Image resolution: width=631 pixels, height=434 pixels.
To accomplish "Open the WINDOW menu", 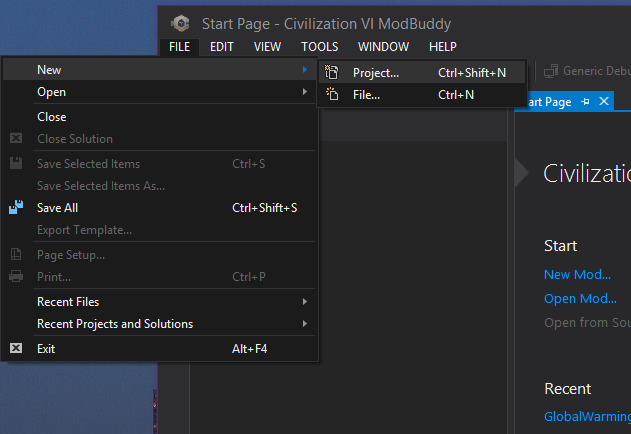I will [383, 46].
